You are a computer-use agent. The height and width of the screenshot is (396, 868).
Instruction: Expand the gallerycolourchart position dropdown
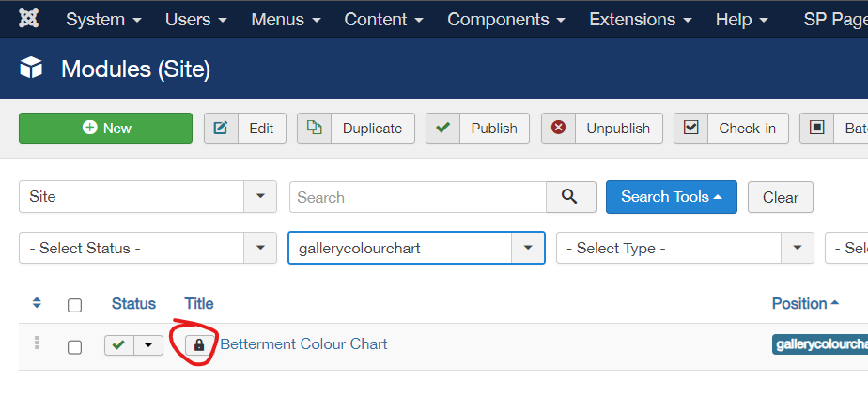(x=416, y=248)
